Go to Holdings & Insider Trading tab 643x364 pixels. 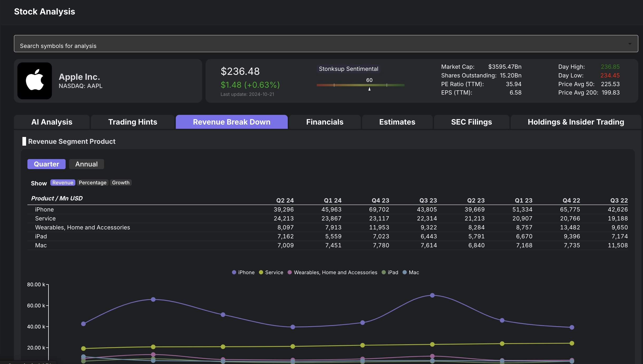[x=576, y=122]
